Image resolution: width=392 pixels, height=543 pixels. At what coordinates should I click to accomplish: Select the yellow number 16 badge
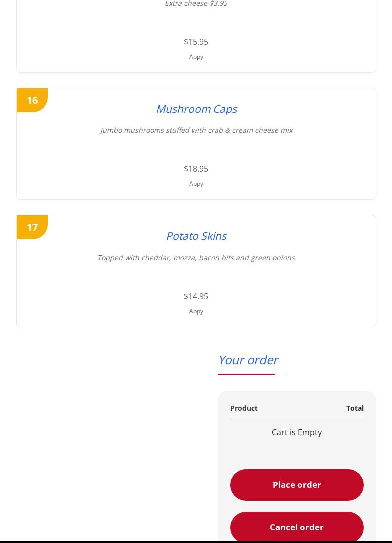pos(32,100)
